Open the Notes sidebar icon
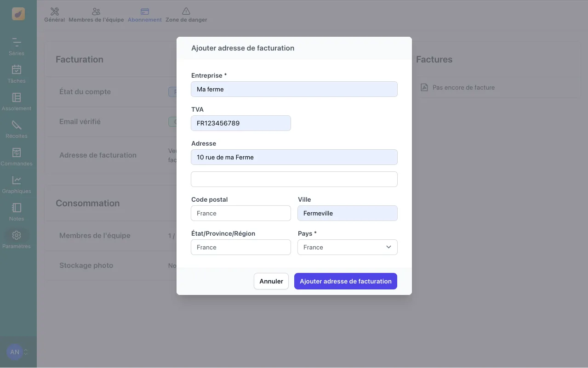This screenshot has height=368, width=588. tap(17, 208)
